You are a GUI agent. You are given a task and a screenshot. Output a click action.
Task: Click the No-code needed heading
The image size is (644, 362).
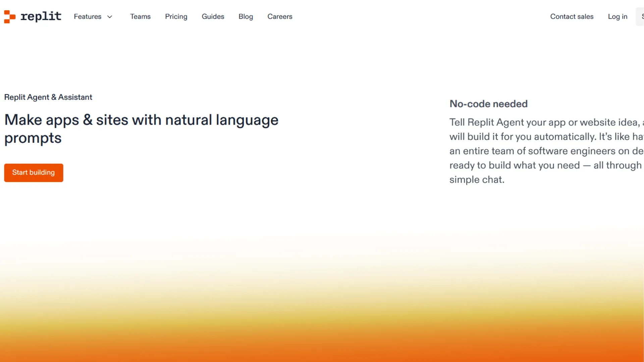coord(488,104)
